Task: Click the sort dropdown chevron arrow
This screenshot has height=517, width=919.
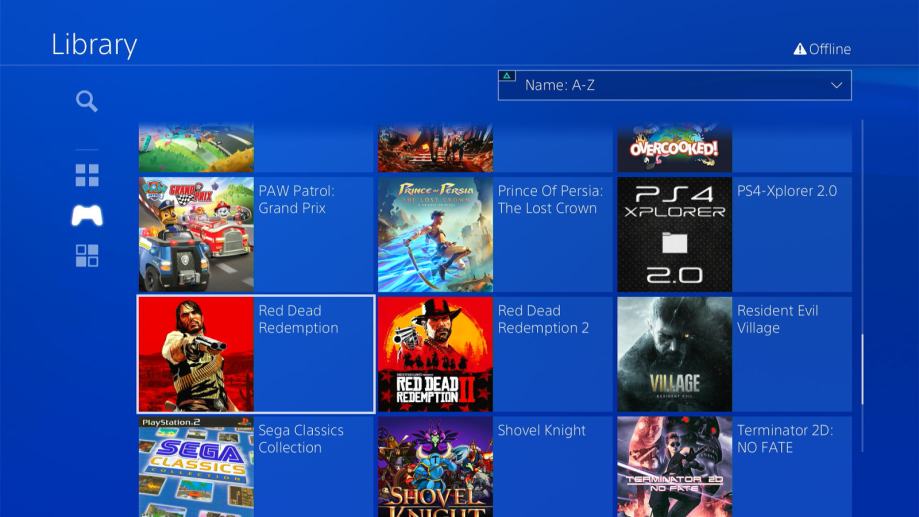Action: point(836,86)
